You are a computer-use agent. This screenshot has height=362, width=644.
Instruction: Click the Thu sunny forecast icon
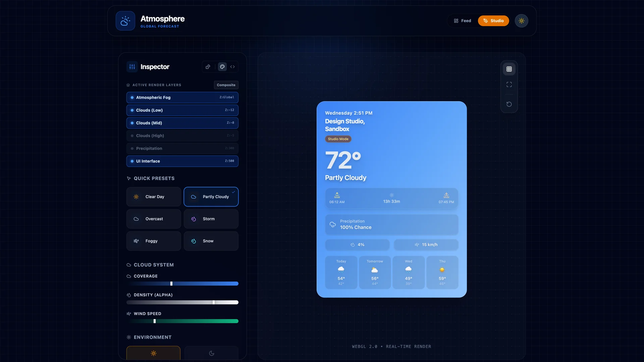click(x=442, y=270)
